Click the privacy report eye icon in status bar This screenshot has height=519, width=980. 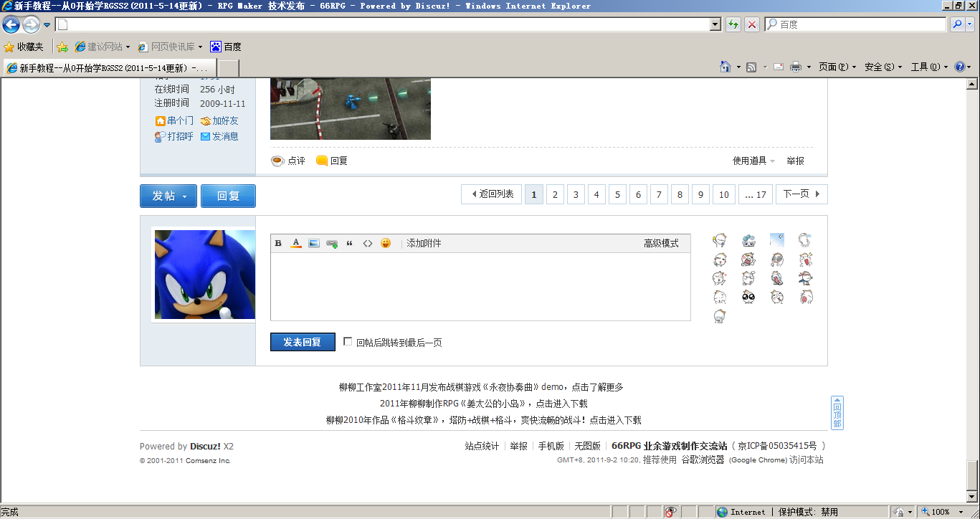click(x=671, y=512)
